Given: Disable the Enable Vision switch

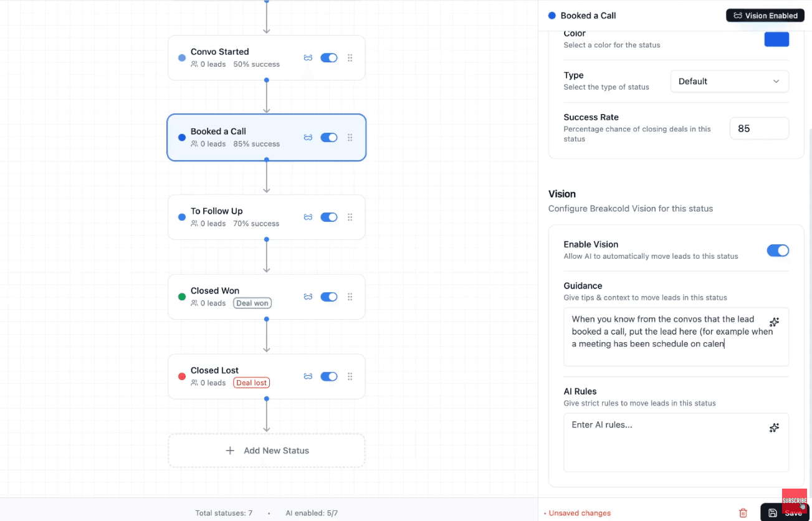Looking at the screenshot, I should coord(778,250).
